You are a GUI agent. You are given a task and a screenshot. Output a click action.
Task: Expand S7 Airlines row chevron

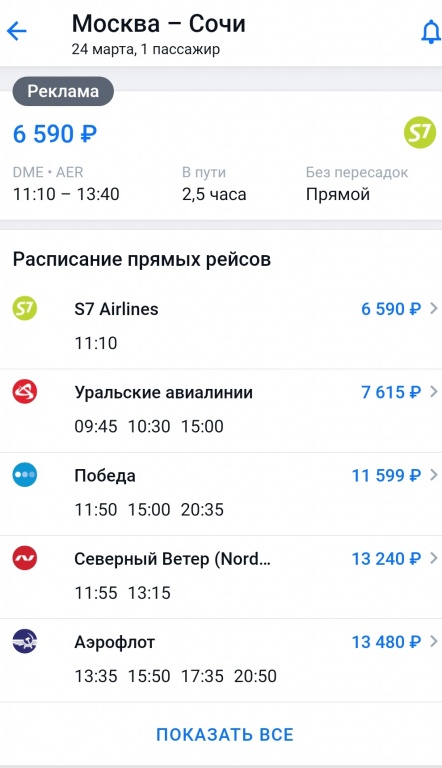[x=433, y=309]
